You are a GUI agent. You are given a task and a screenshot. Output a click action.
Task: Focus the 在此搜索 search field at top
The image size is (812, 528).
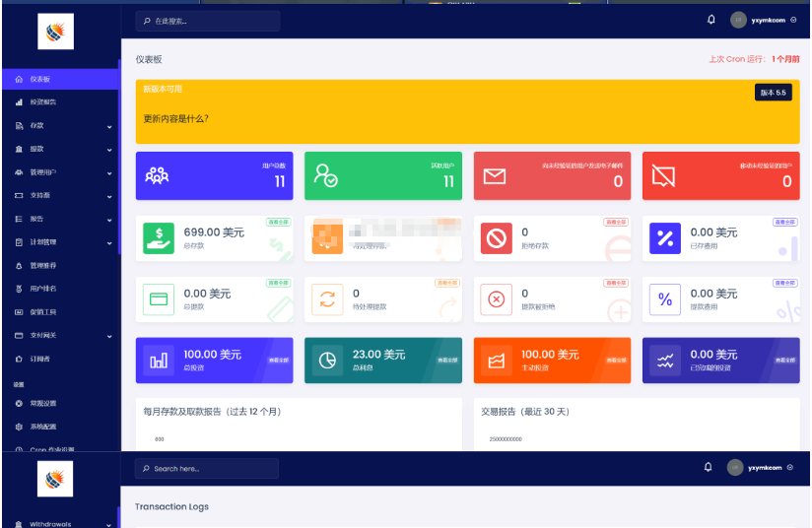coord(208,22)
